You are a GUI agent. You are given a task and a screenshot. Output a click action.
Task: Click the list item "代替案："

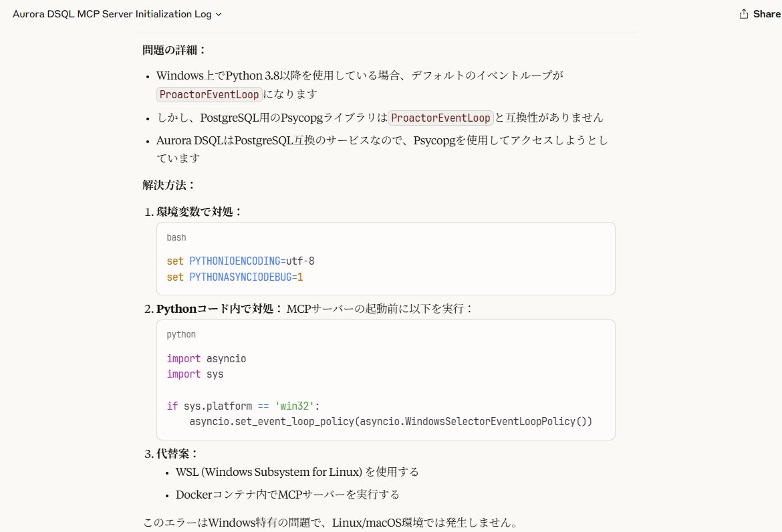[x=178, y=454]
